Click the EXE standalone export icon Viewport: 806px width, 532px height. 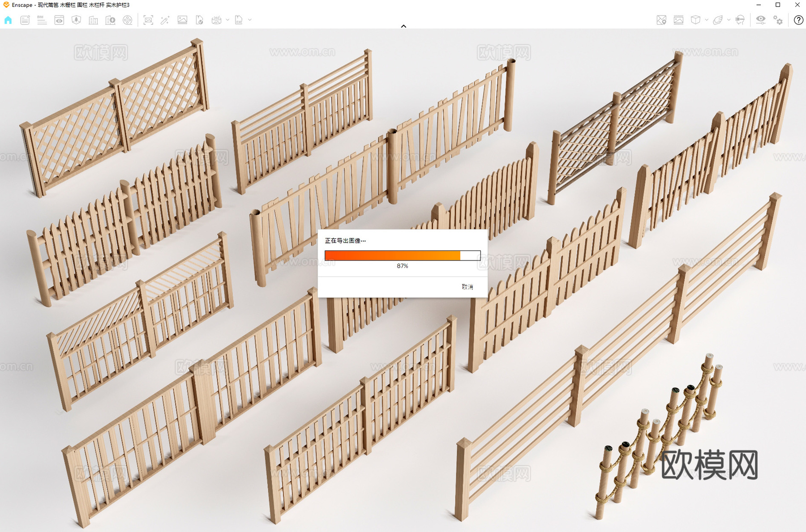click(239, 20)
